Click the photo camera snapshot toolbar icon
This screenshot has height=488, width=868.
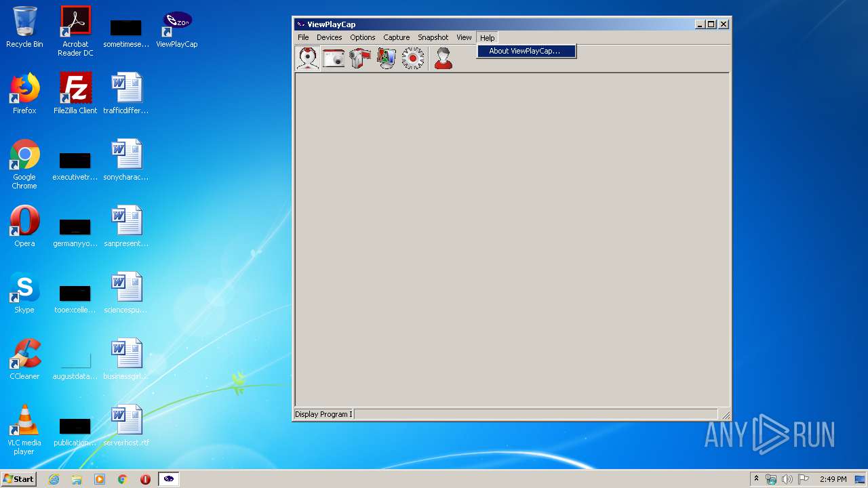(x=334, y=58)
